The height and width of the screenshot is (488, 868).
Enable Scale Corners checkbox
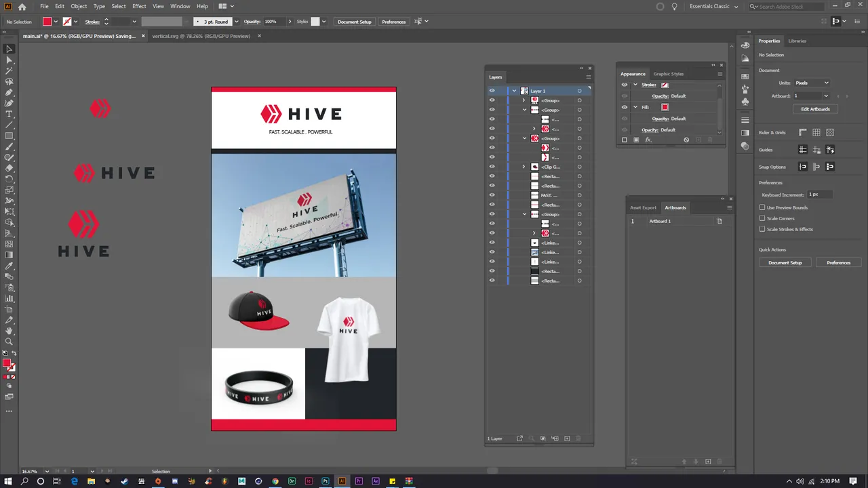(x=762, y=218)
